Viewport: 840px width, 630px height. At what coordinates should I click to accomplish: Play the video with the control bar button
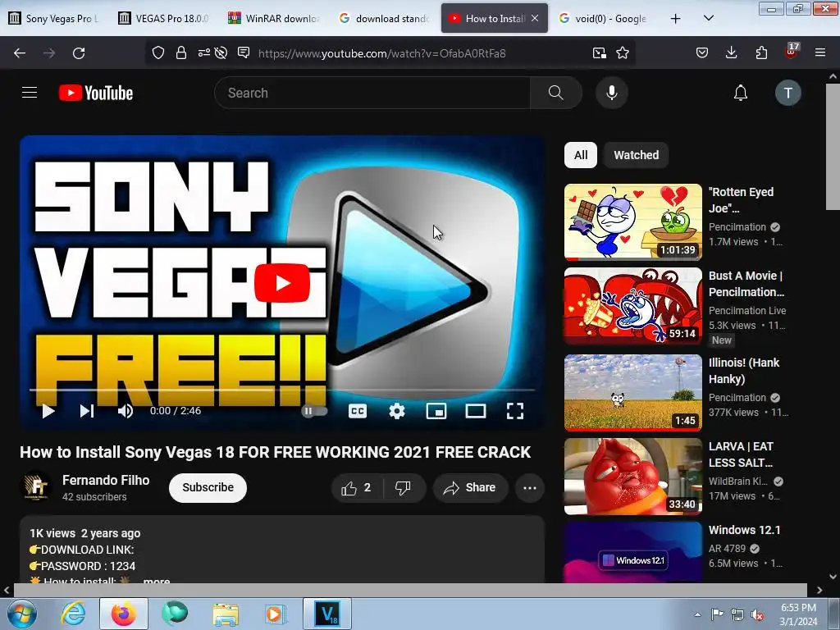click(x=48, y=411)
